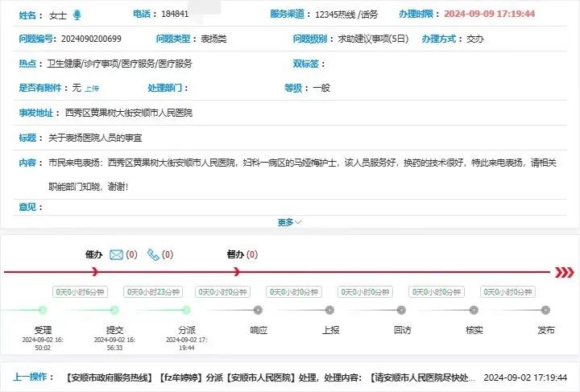
Task: Click the 受理 timestamp 2024-09-02 16:50:02
Action: [43, 344]
